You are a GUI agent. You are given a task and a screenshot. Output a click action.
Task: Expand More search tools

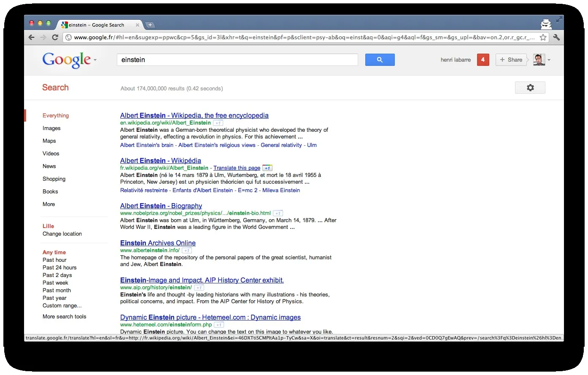(x=64, y=316)
